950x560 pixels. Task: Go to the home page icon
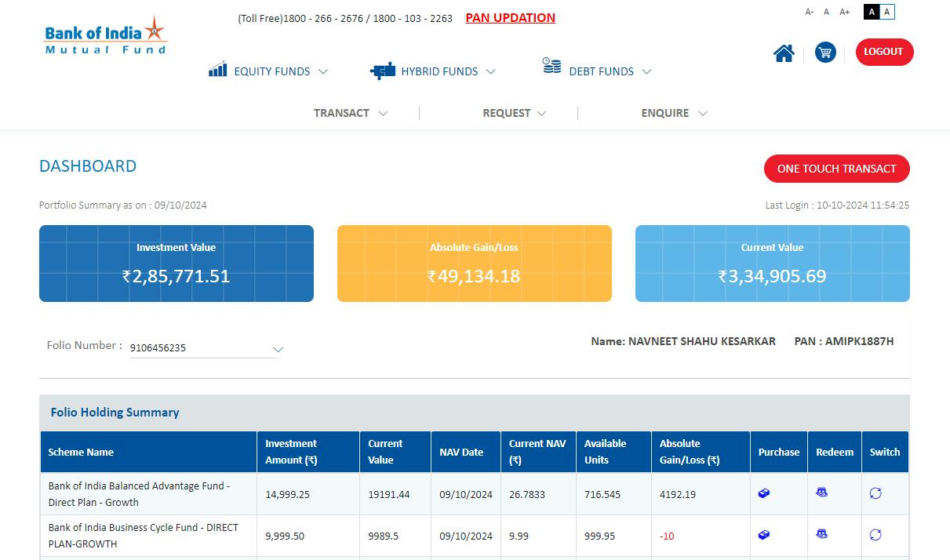coord(784,53)
